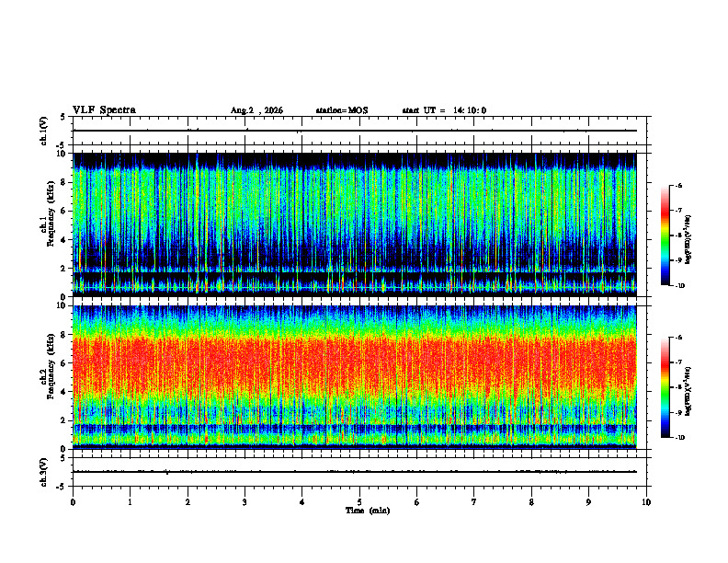
Task: Click time axis tick label "9"
Action: 588,502
